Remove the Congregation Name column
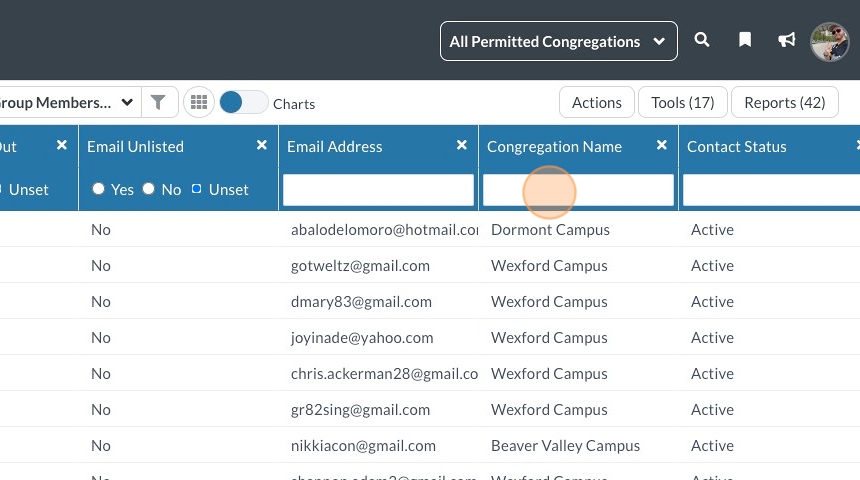 click(x=662, y=146)
